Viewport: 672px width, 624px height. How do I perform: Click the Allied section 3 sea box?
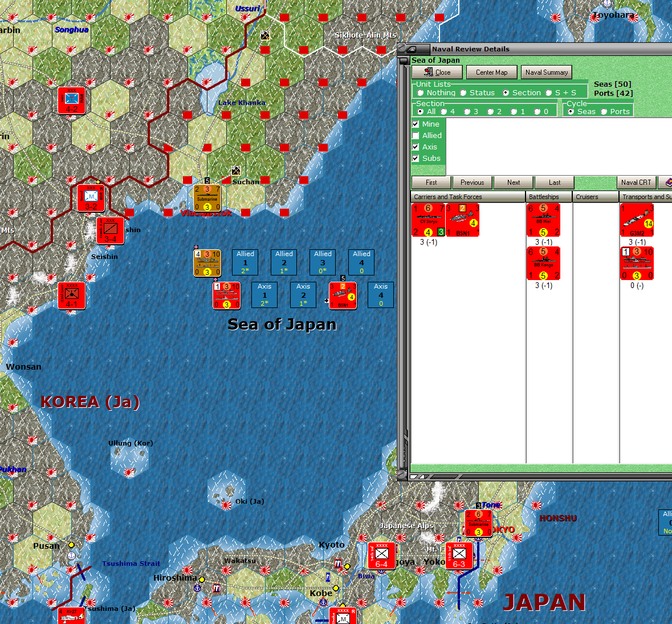click(x=323, y=262)
